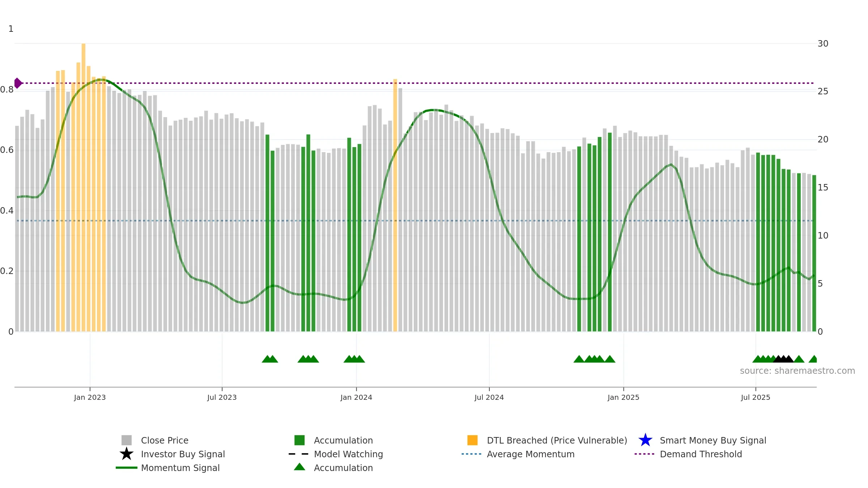Select the Jan 2024 x-axis label
Screen dimensions: 868x488
pyautogui.click(x=356, y=398)
